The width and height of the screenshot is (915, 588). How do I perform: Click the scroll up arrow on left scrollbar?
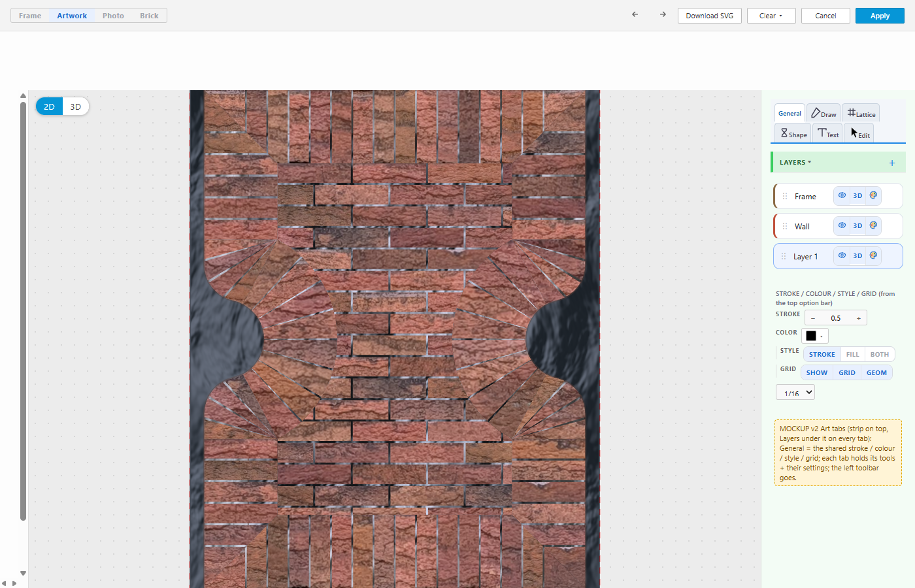click(x=23, y=96)
